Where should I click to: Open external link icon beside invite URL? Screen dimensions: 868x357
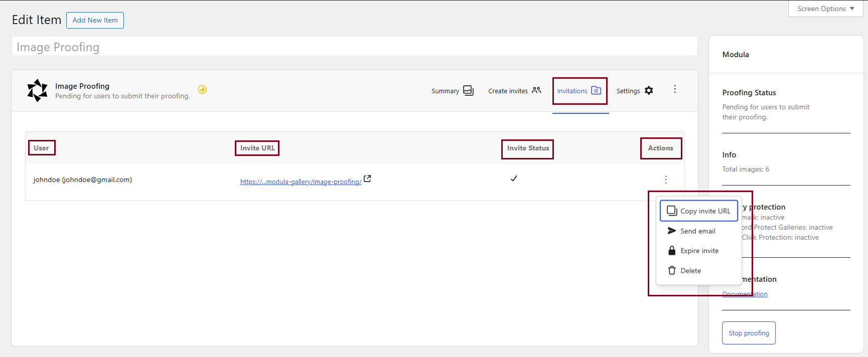pyautogui.click(x=367, y=178)
